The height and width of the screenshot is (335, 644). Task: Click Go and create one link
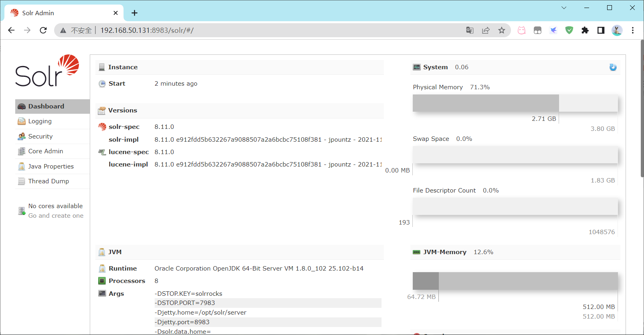point(56,216)
